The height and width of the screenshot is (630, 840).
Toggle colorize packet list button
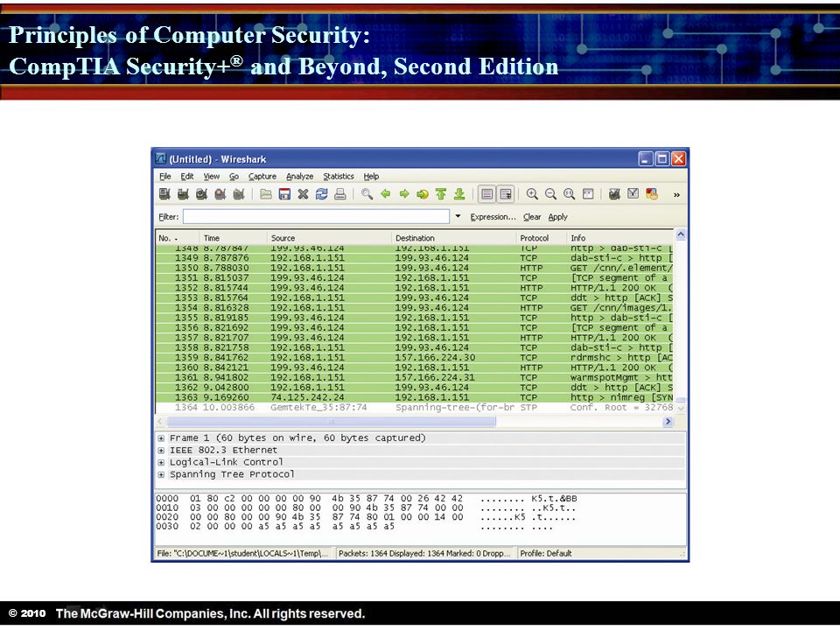point(487,194)
